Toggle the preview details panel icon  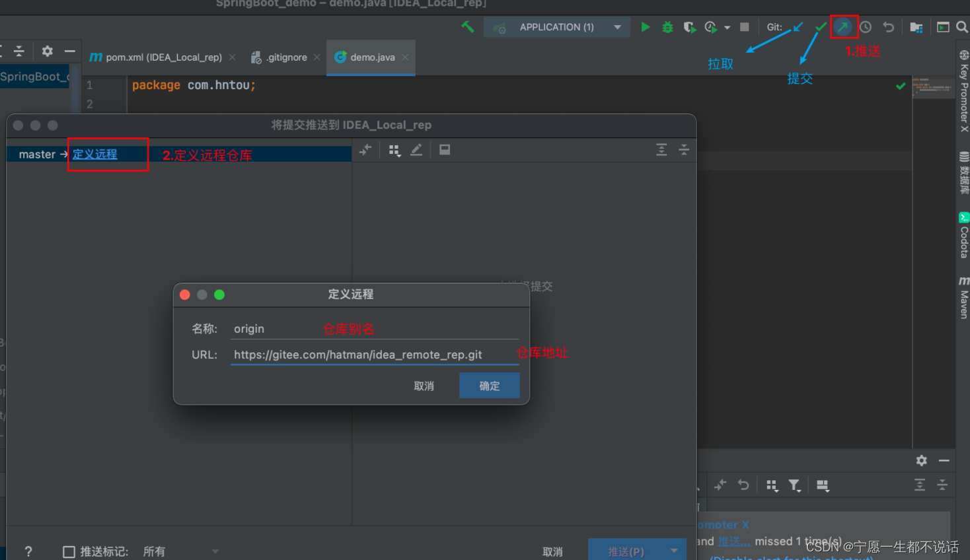(x=445, y=150)
